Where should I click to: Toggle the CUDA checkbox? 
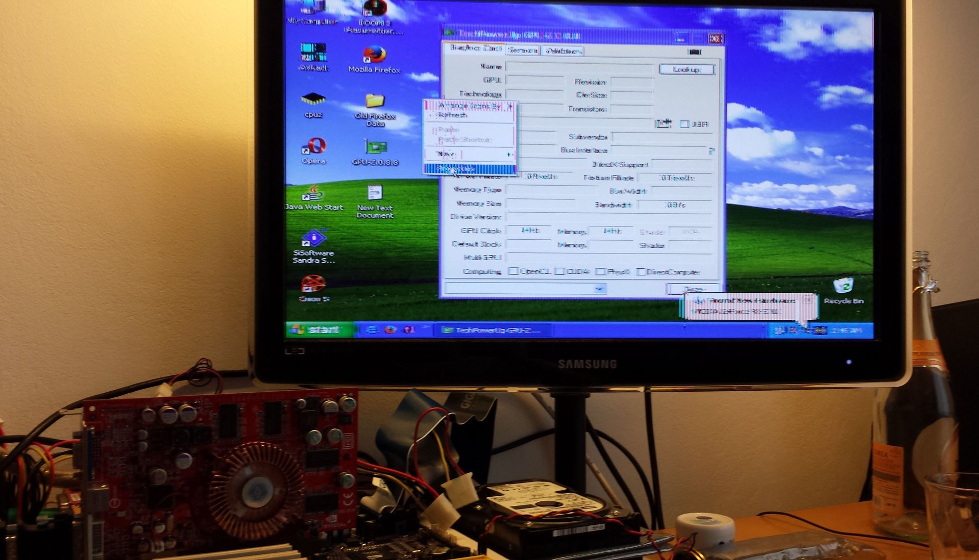pyautogui.click(x=559, y=271)
